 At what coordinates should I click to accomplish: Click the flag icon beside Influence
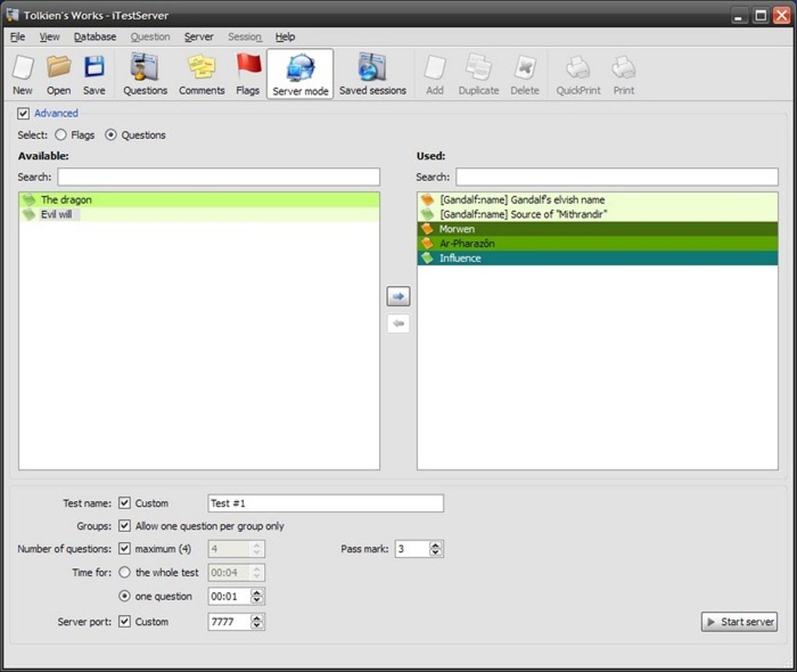427,258
